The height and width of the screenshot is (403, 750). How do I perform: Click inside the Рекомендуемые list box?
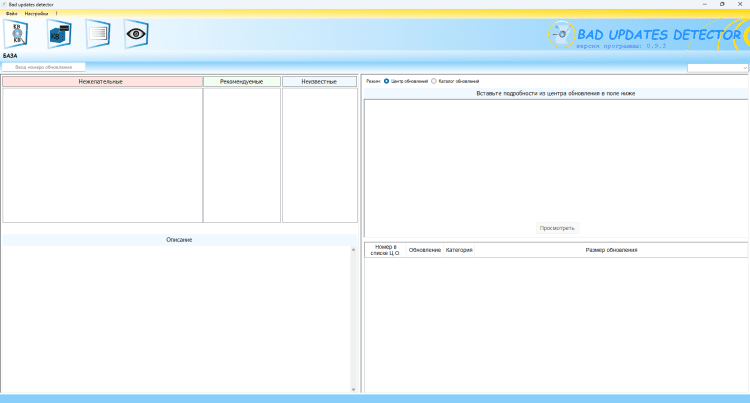pos(242,155)
